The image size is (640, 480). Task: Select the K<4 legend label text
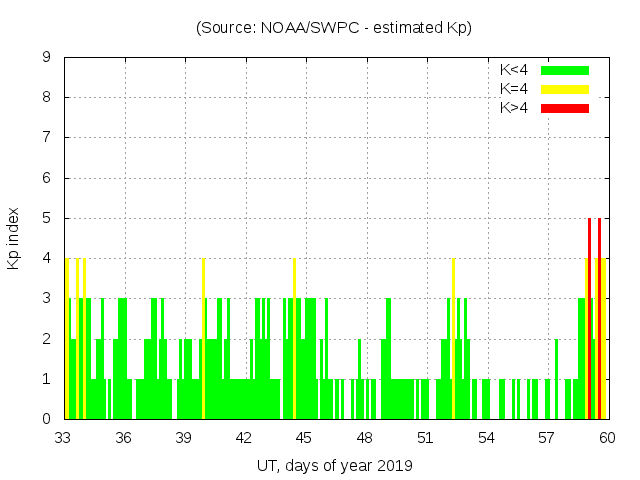(514, 70)
